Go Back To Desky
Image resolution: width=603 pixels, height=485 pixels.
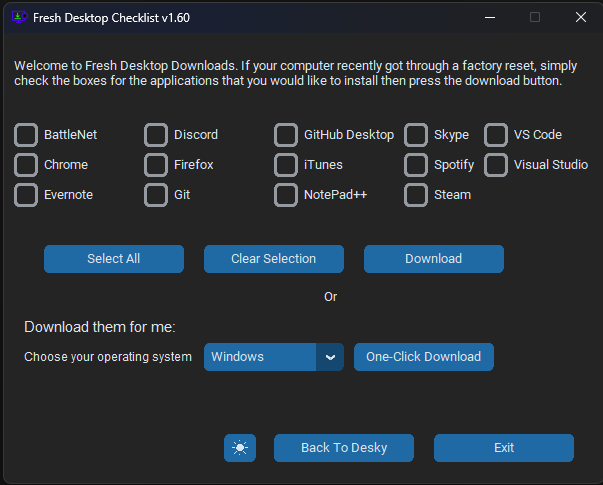coord(343,448)
